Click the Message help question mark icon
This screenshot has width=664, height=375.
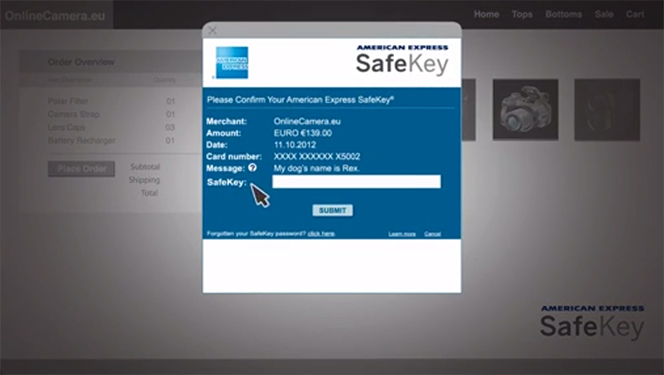(x=252, y=168)
